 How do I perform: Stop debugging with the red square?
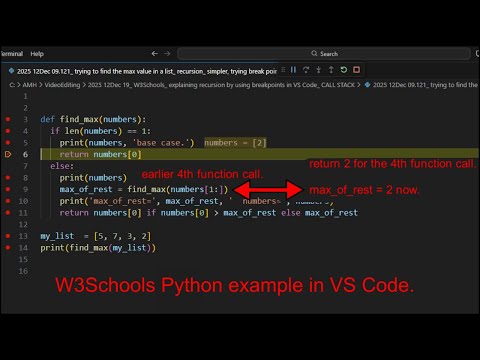(x=356, y=70)
